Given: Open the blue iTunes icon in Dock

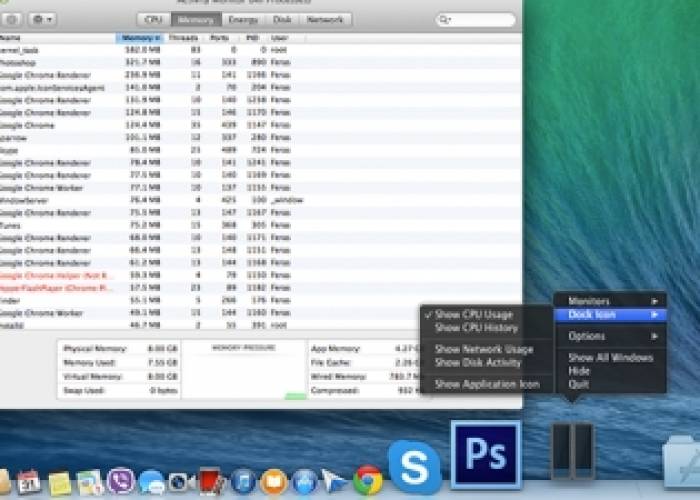Looking at the screenshot, I should (x=243, y=482).
